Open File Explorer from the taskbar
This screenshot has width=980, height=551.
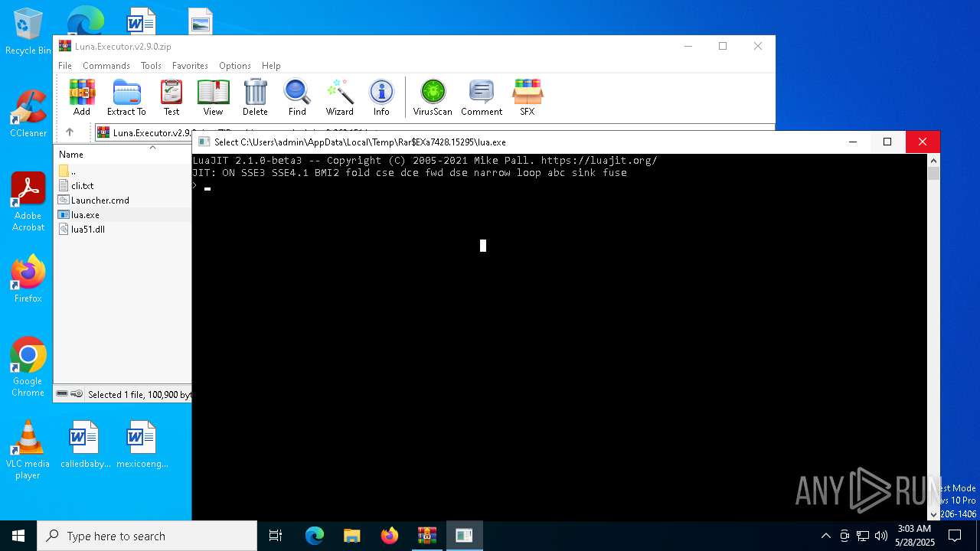tap(352, 536)
